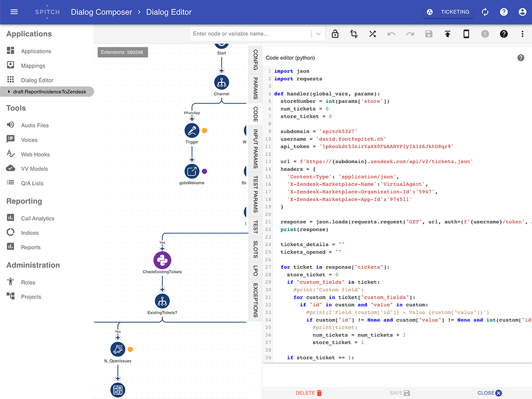532x399 pixels.
Task: Click the Trigger node icon on canvas
Action: [x=192, y=130]
